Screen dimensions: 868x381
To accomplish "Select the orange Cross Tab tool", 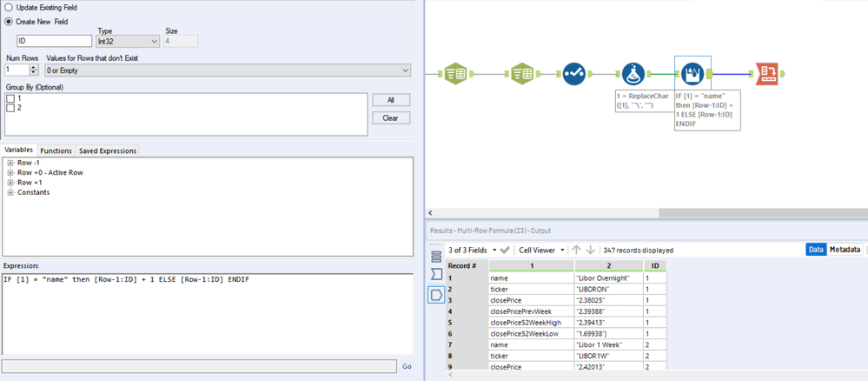I will click(766, 73).
